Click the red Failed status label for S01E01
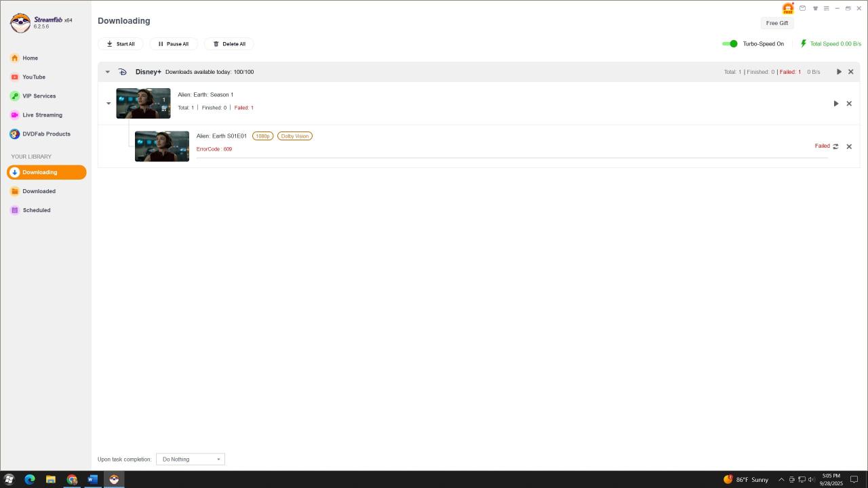Image resolution: width=868 pixels, height=488 pixels. [x=822, y=146]
